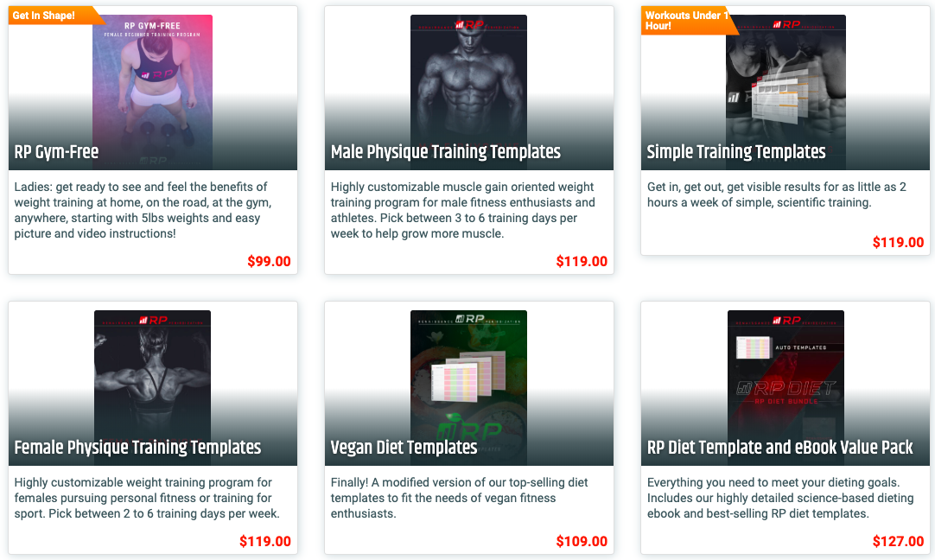Click the $127.00 price of the Value Pack
This screenshot has width=935, height=560.
[x=898, y=542]
